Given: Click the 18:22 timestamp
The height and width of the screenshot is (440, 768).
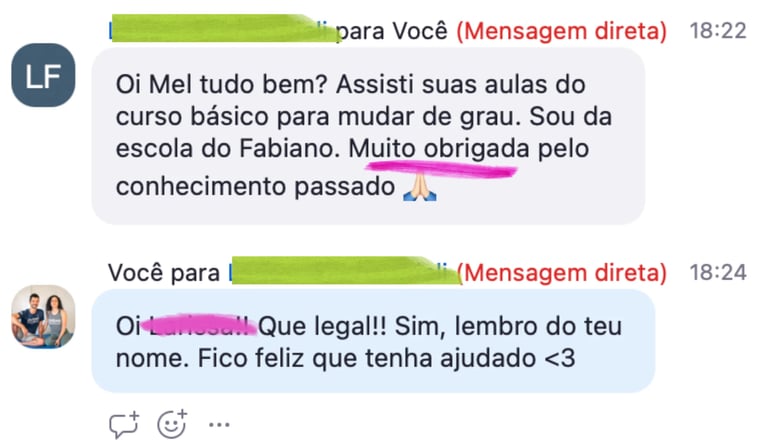Looking at the screenshot, I should (x=718, y=31).
